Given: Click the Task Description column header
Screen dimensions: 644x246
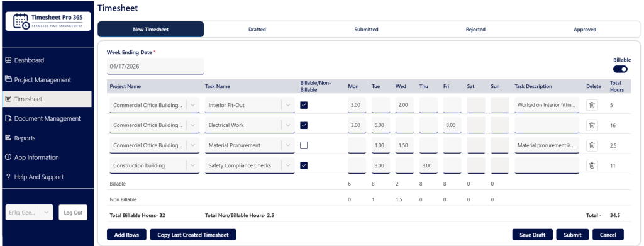Looking at the screenshot, I should (533, 86).
